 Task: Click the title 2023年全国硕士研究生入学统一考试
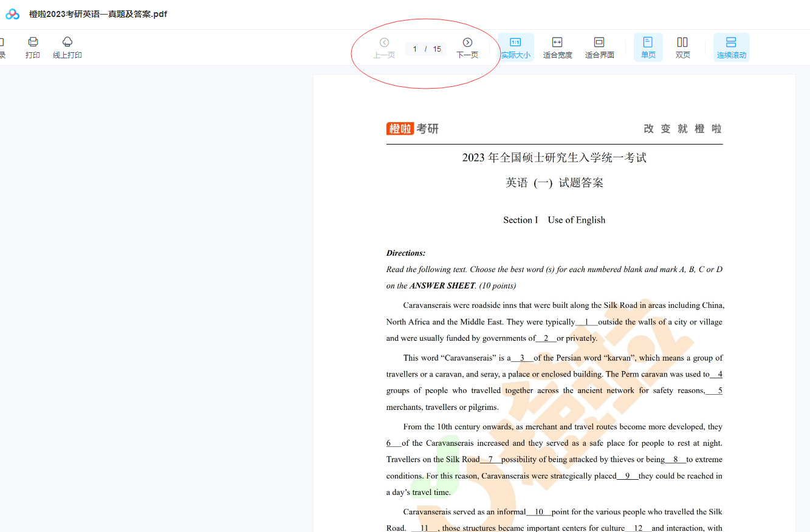point(554,158)
